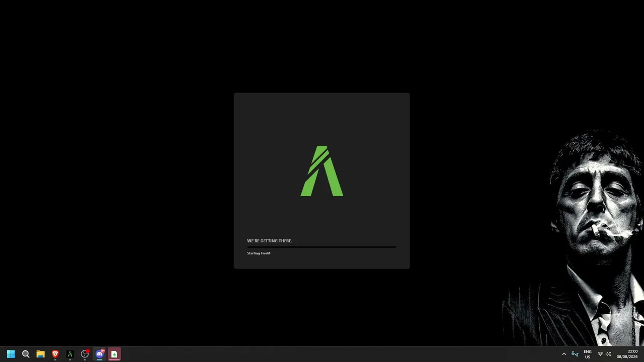Select the green-arrow file app taskbar icon
This screenshot has width=644, height=362.
114,354
